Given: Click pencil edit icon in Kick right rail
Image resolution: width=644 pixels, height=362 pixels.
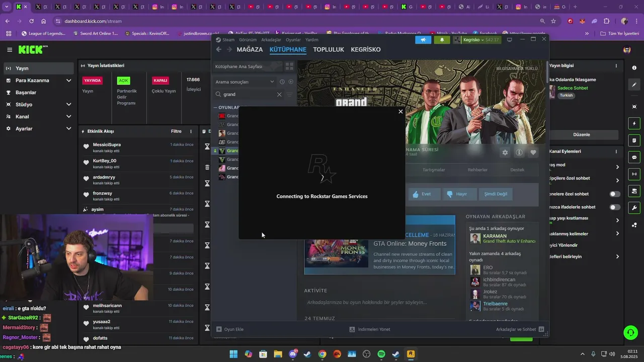Looking at the screenshot, I should [634, 85].
